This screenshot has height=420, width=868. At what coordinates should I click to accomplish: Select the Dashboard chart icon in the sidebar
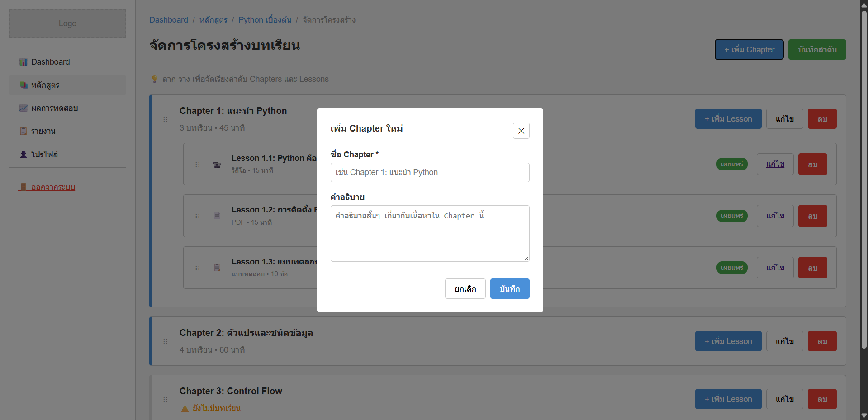(x=23, y=61)
